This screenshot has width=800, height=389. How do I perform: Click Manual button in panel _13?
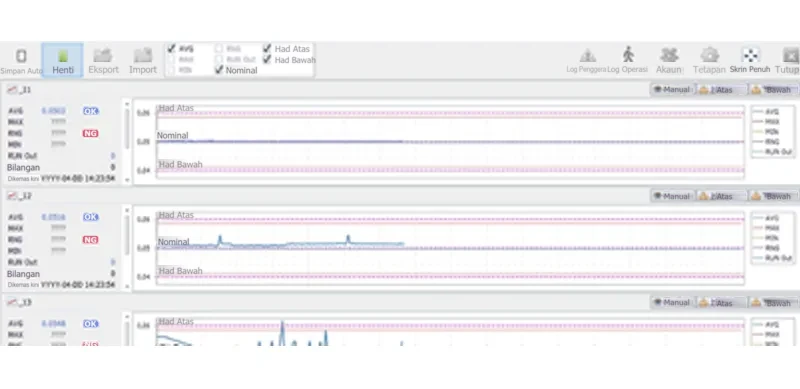pos(672,302)
